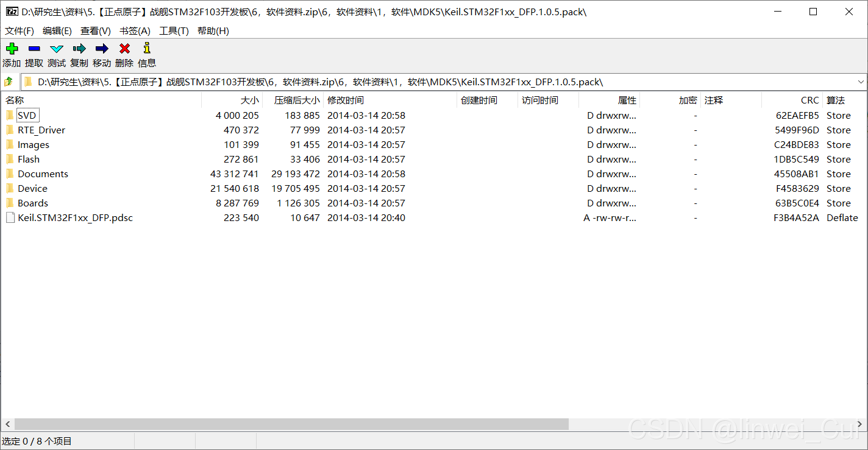Click modified time 2014-03-14 20:40
Screen dimensions: 868x450
point(366,217)
